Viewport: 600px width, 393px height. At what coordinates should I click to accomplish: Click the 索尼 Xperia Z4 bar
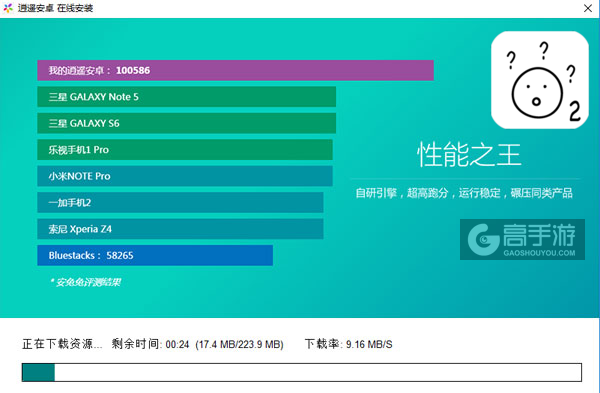180,229
